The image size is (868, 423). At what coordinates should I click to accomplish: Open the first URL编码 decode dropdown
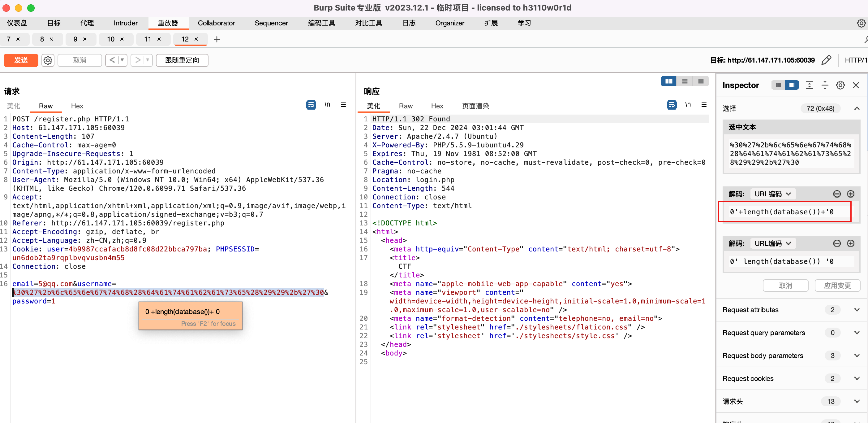772,194
